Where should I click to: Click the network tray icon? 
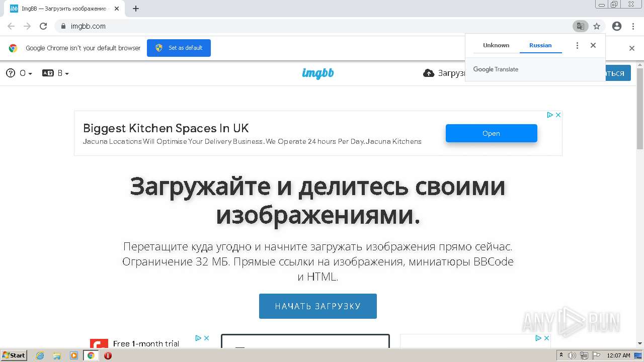(584, 355)
